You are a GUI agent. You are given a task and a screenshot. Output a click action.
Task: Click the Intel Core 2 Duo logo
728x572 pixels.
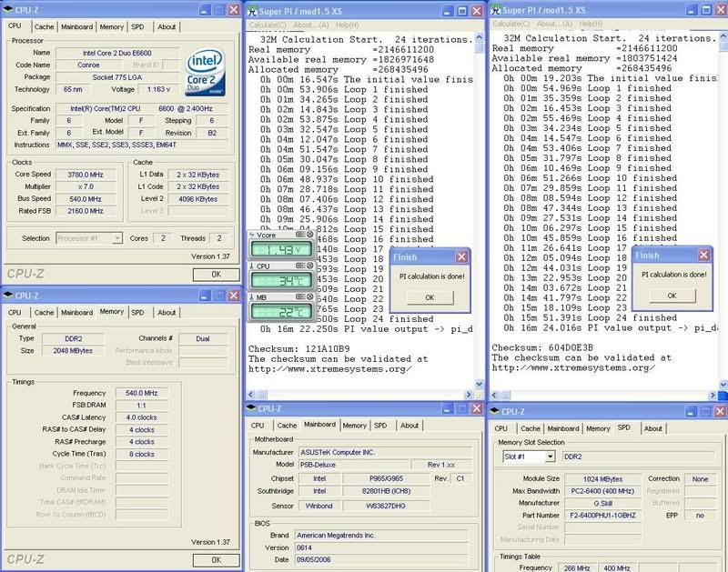click(206, 72)
